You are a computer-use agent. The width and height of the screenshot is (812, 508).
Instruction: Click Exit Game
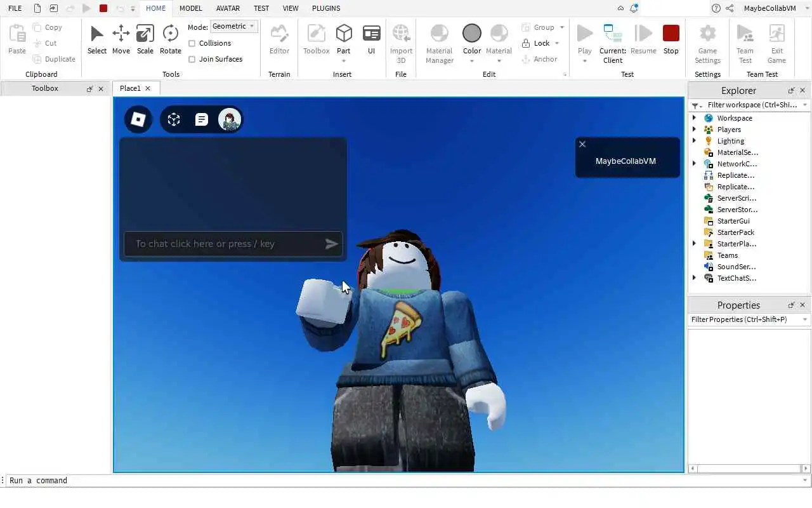click(x=776, y=43)
